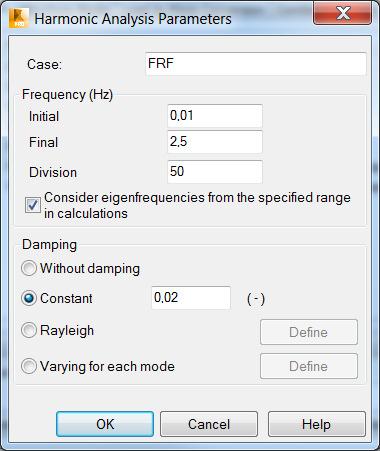380x451 pixels.
Task: Click the Consider eigenfrequencies label text
Action: tap(197, 205)
